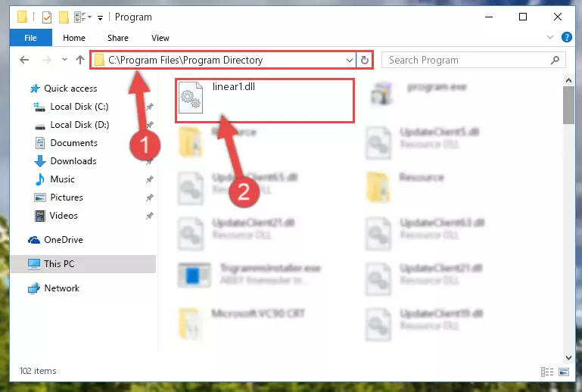582x392 pixels.
Task: Switch to Details view layout icon
Action: coord(547,372)
